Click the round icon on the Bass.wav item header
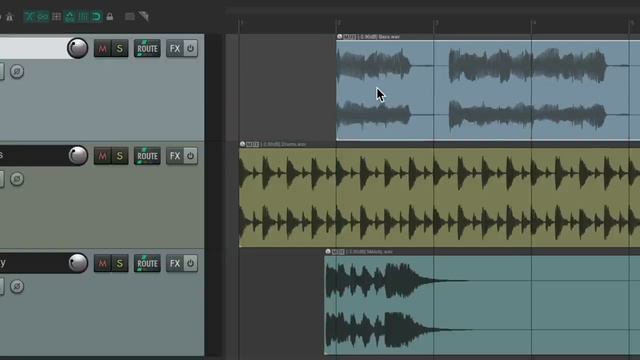The image size is (640, 360). [340, 37]
